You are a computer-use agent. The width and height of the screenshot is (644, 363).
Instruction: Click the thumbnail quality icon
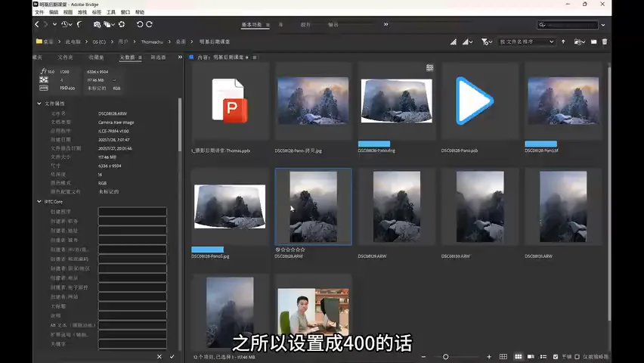tap(453, 42)
